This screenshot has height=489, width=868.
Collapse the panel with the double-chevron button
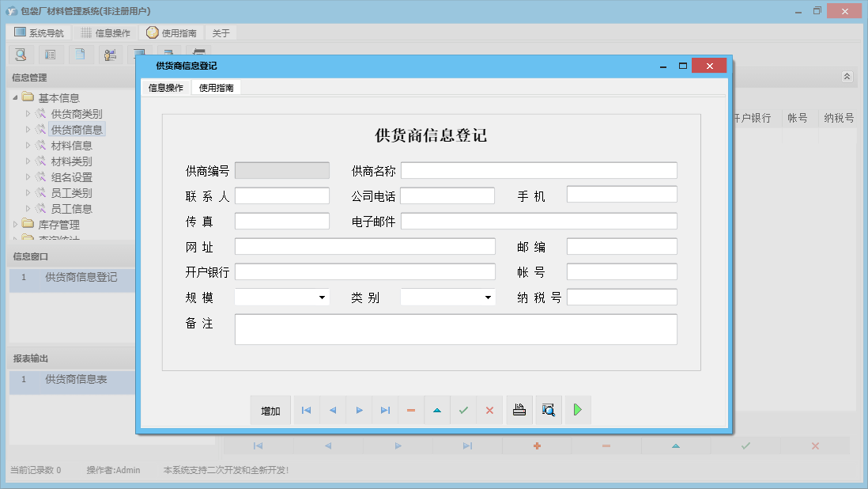(847, 77)
